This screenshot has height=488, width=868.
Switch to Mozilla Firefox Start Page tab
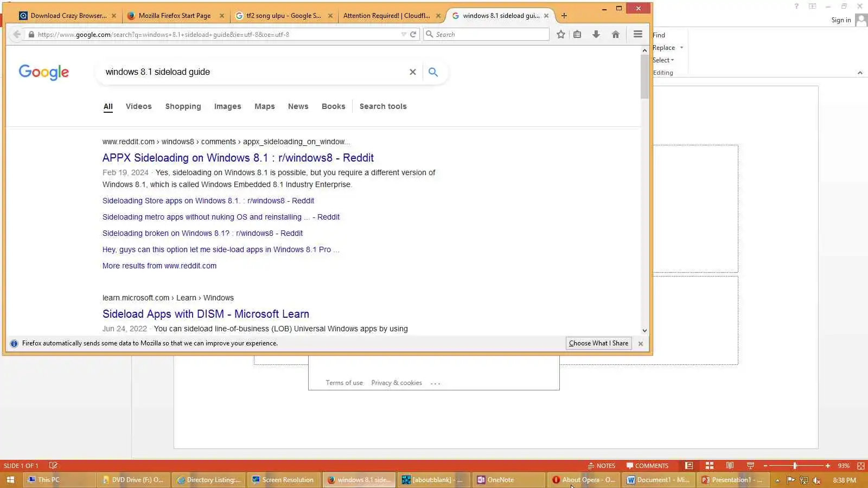click(175, 16)
